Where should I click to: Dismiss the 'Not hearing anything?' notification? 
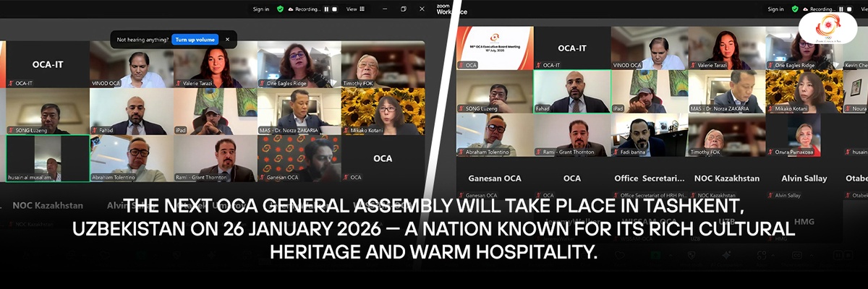click(227, 40)
